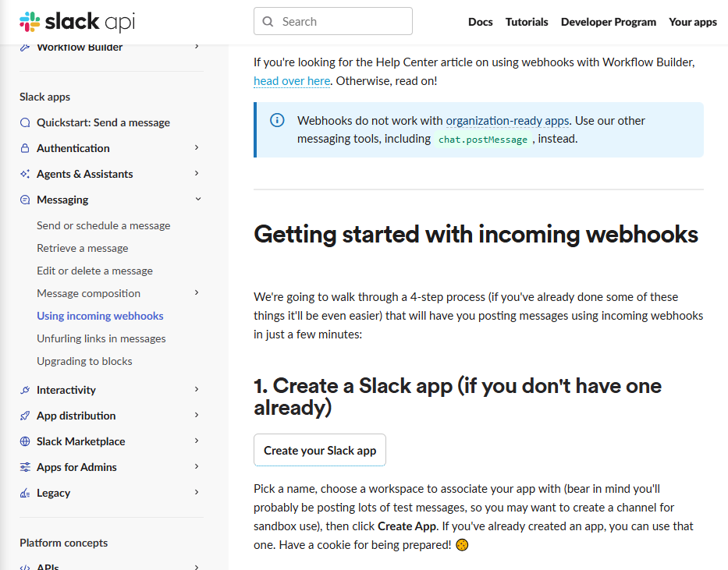Image resolution: width=728 pixels, height=570 pixels.
Task: Expand the Workflow Builder section chevron
Action: pyautogui.click(x=197, y=46)
